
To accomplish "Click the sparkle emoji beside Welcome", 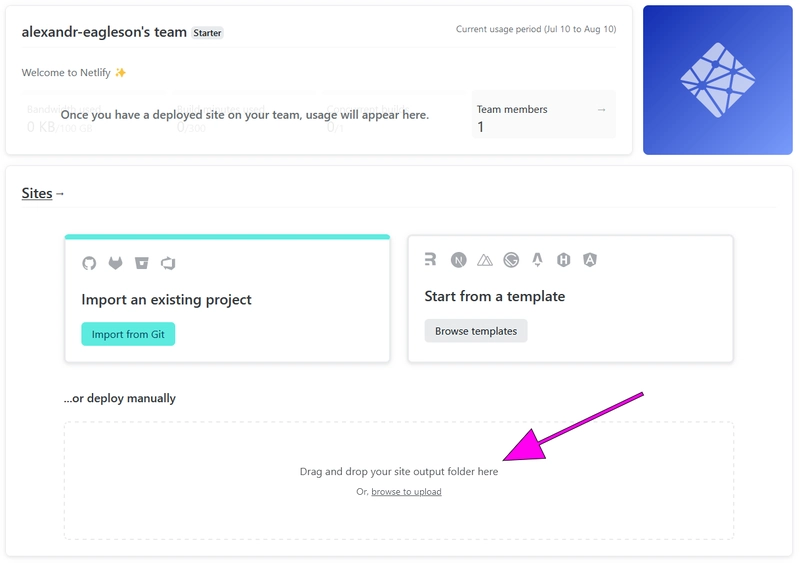I will tap(120, 72).
